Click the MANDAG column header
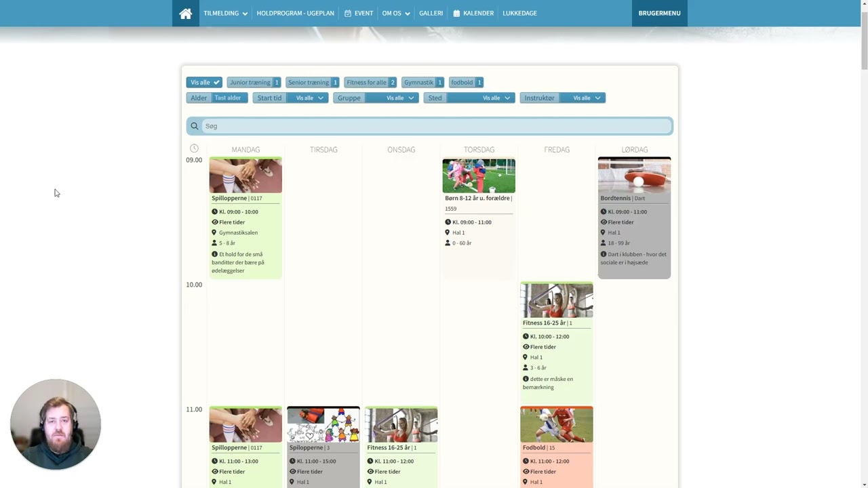The width and height of the screenshot is (868, 488). (245, 150)
